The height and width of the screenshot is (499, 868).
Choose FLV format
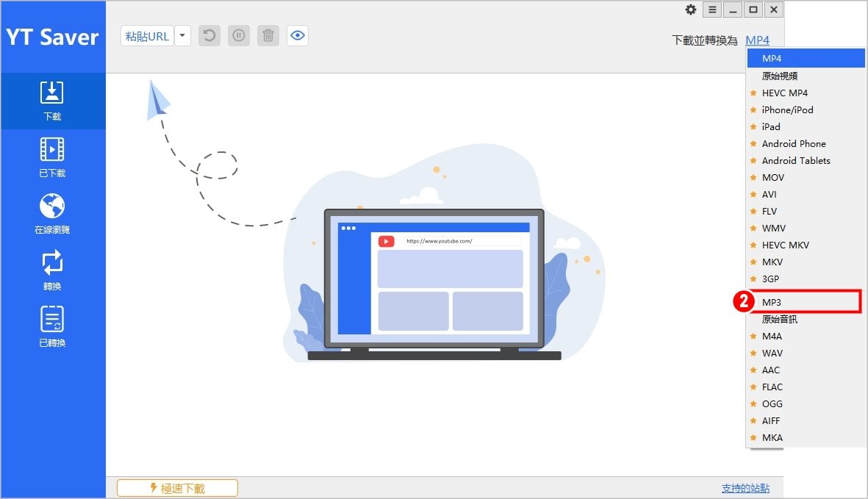click(806, 212)
